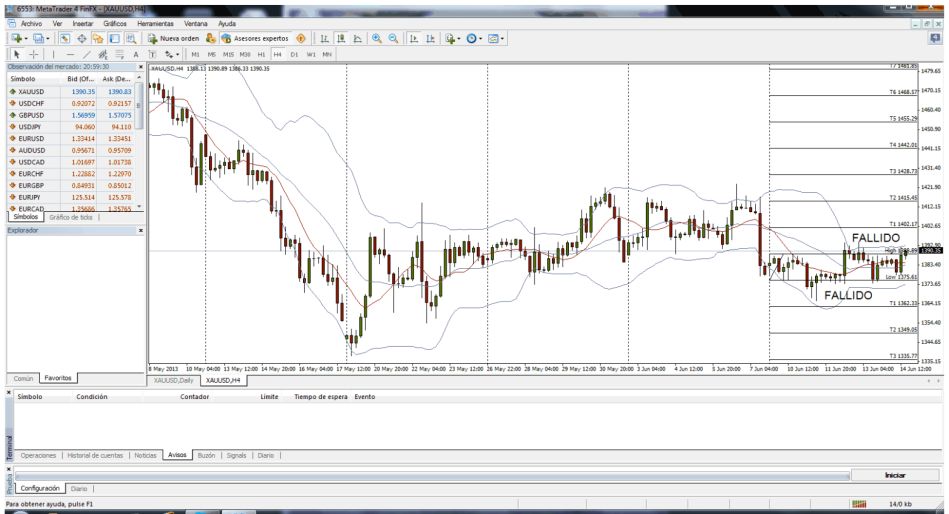This screenshot has width=949, height=514.
Task: Switch timeframe to D1
Action: [x=295, y=53]
